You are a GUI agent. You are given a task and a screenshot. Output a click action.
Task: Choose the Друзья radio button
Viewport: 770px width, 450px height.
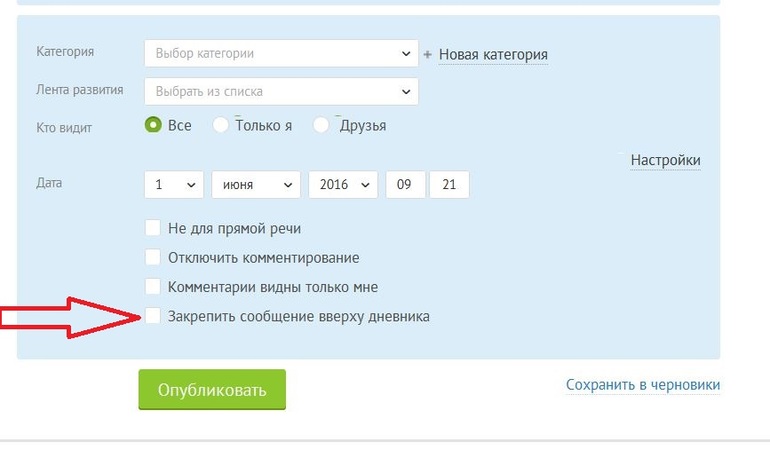pyautogui.click(x=321, y=125)
